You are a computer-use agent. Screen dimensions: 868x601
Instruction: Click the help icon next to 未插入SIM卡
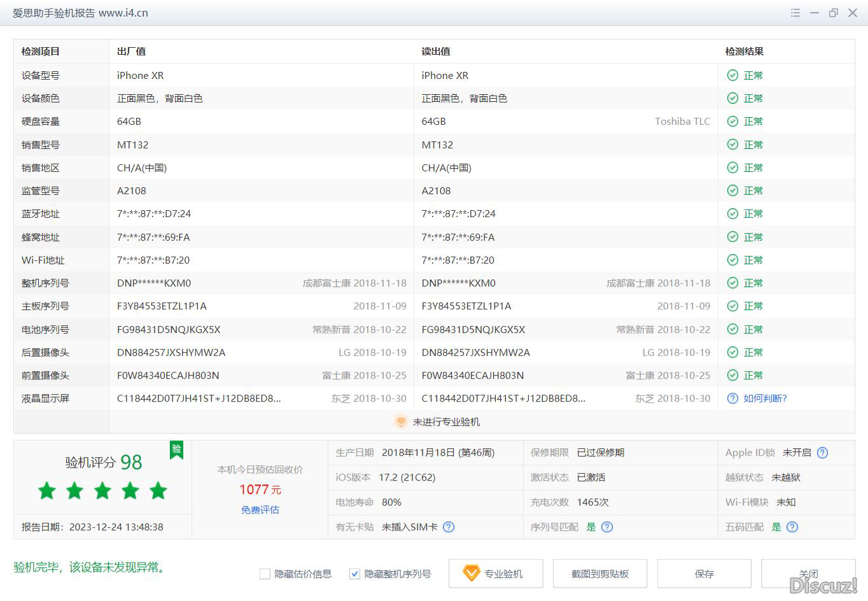[x=449, y=527]
